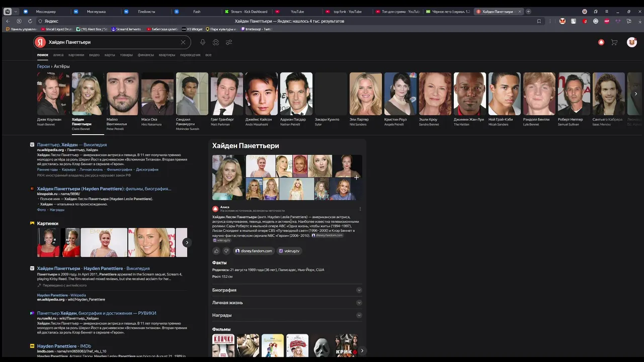Open the shopping cart icon
Image resolution: width=644 pixels, height=362 pixels.
click(614, 42)
